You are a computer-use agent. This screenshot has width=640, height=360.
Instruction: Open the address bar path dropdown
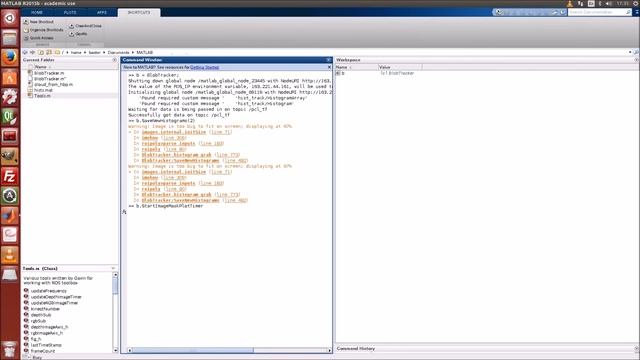[x=630, y=52]
